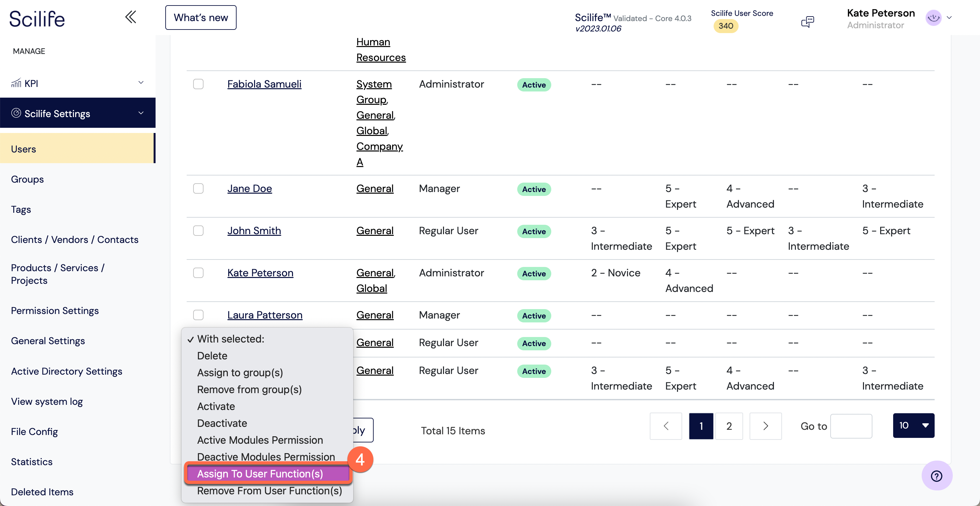Open Jane Doe user profile
The height and width of the screenshot is (506, 980).
click(x=250, y=188)
